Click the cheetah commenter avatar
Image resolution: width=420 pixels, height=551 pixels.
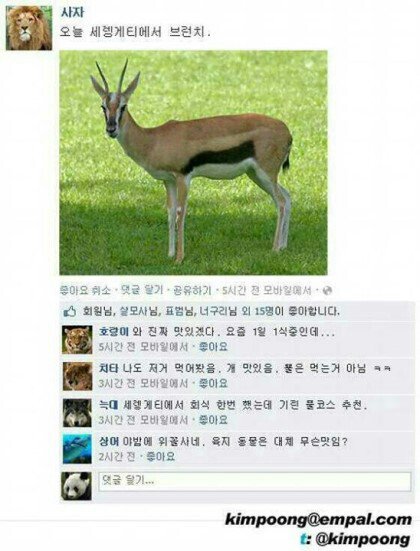click(77, 376)
